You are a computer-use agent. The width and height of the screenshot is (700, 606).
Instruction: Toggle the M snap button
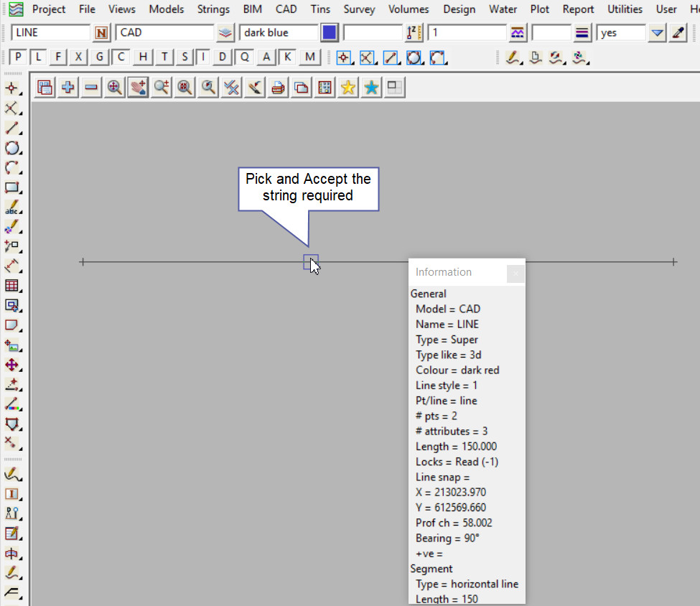point(309,57)
